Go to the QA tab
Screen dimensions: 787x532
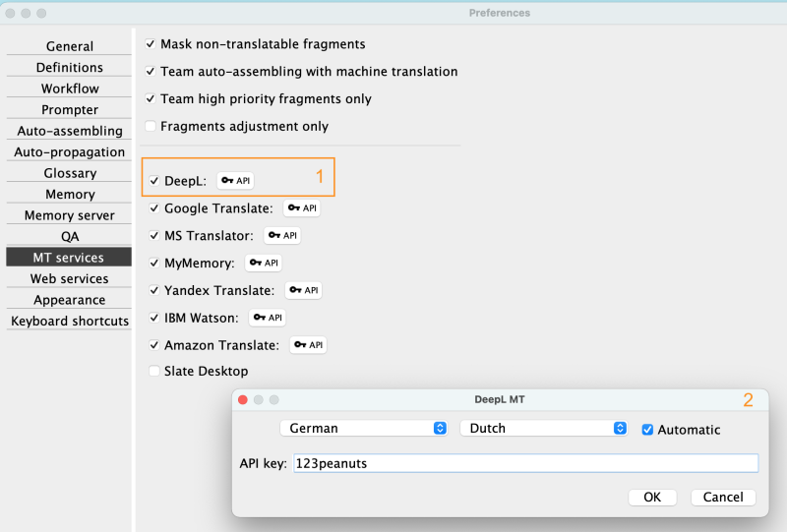(69, 236)
